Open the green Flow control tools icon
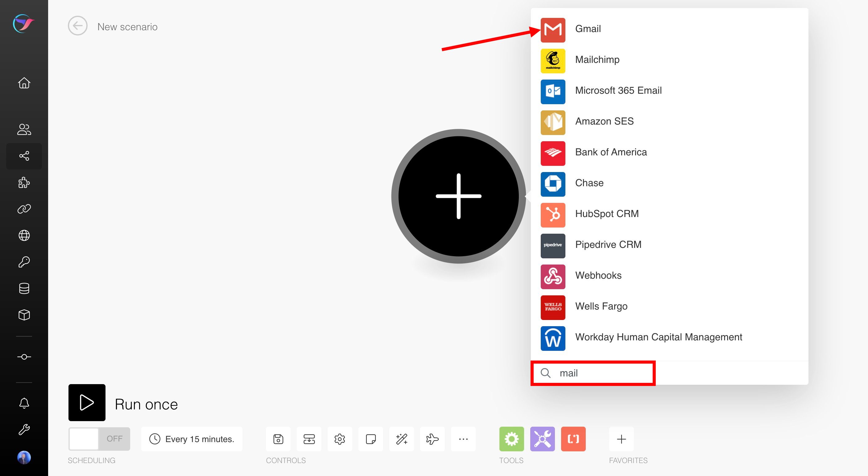The width and height of the screenshot is (868, 476). tap(511, 439)
